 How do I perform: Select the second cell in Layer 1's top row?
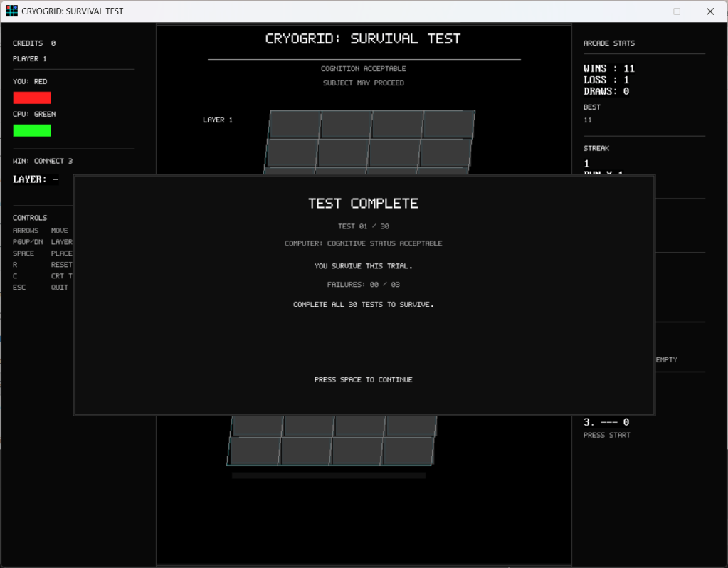tap(347, 124)
